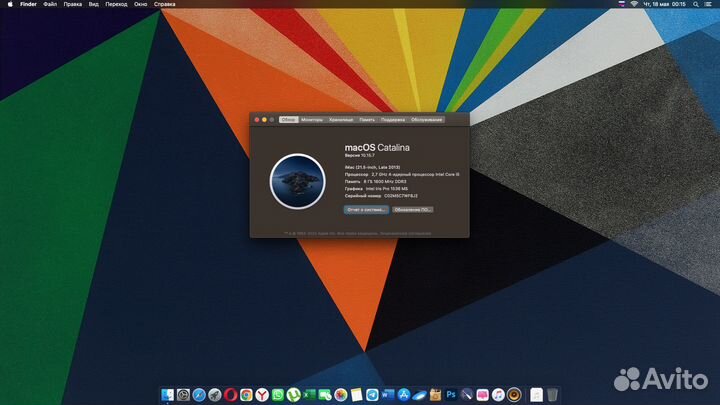Minimize the About This Mac window

point(264,119)
